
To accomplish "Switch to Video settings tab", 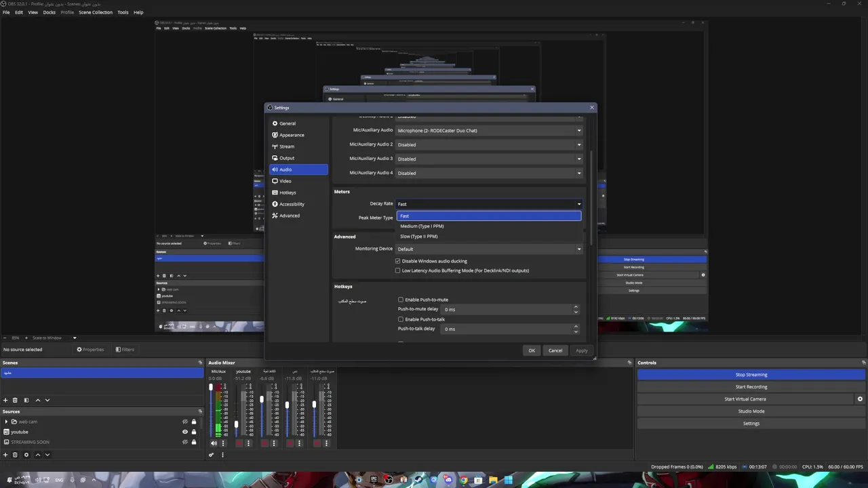I will [298, 181].
